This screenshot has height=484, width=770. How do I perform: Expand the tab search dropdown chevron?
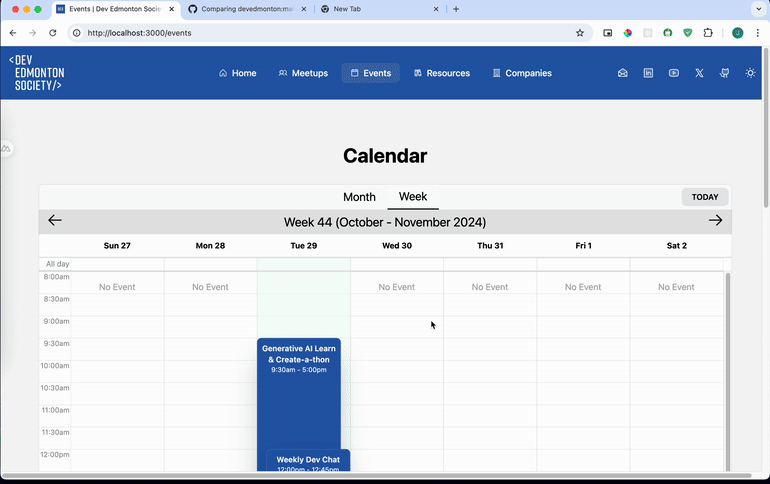(758, 9)
